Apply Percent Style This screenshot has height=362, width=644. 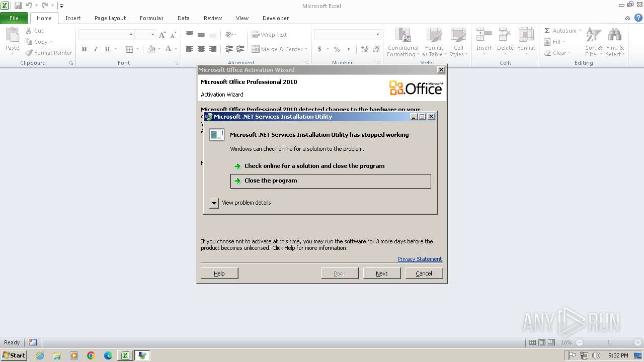click(x=337, y=49)
